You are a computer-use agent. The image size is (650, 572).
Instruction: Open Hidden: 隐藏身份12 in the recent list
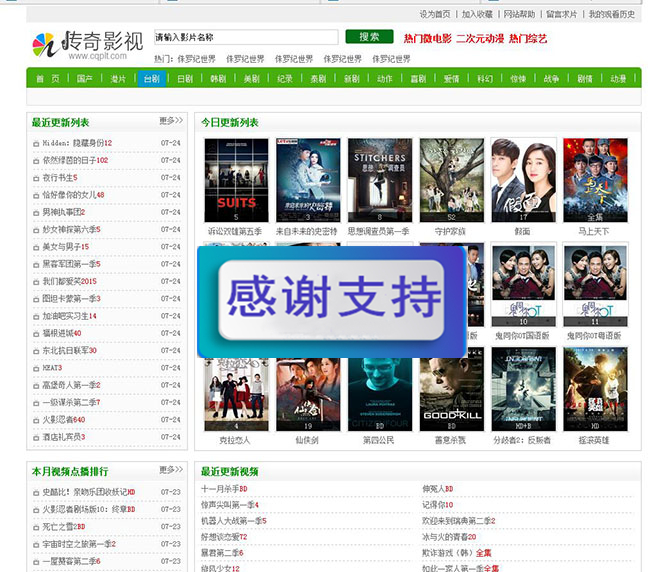pyautogui.click(x=77, y=143)
